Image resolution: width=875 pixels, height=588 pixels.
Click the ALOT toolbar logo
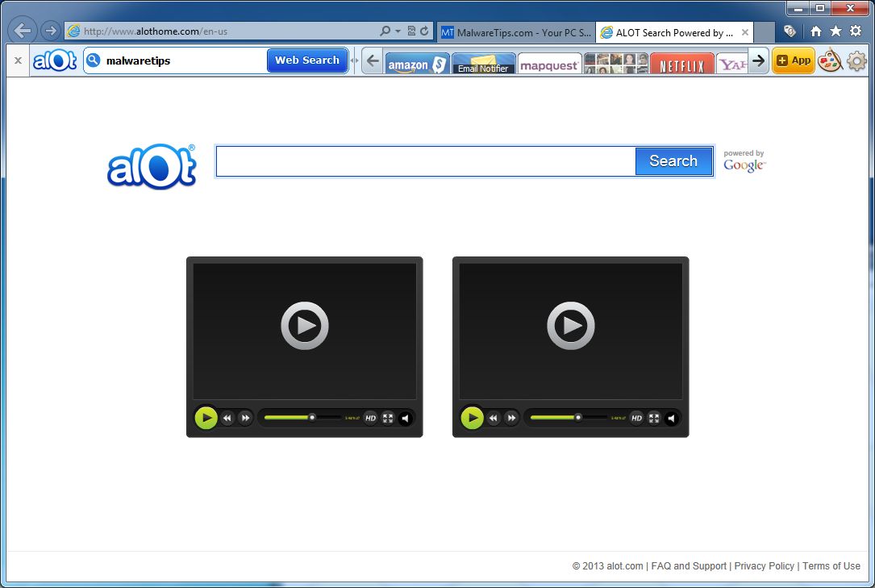[54, 60]
